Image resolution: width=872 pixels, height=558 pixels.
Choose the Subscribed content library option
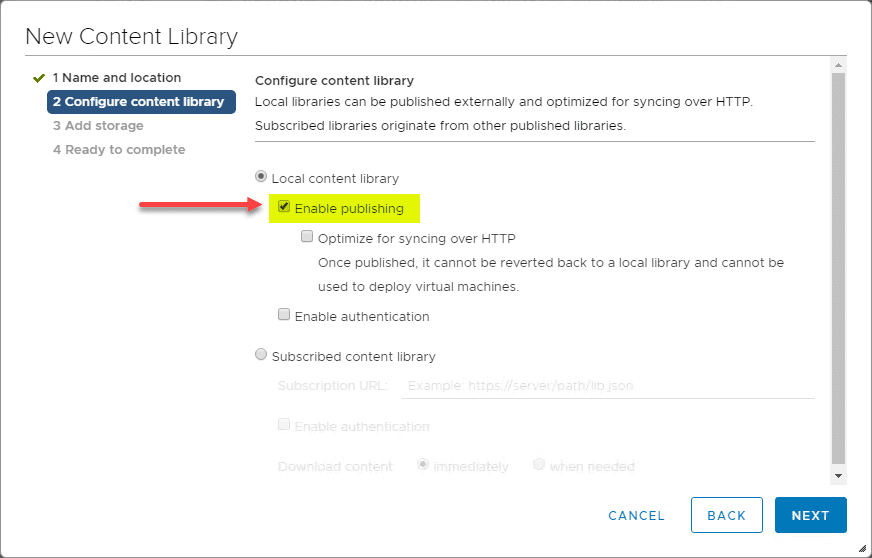click(x=262, y=355)
